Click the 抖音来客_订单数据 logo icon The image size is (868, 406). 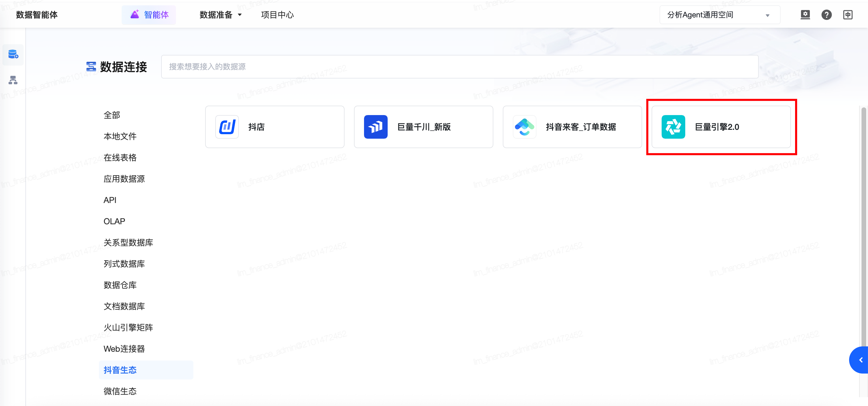pyautogui.click(x=525, y=127)
